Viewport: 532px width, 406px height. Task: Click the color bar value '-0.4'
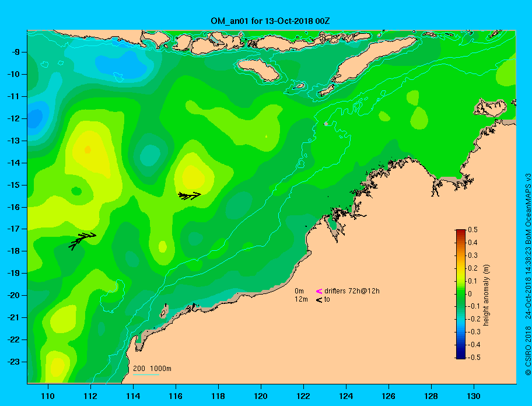point(474,345)
